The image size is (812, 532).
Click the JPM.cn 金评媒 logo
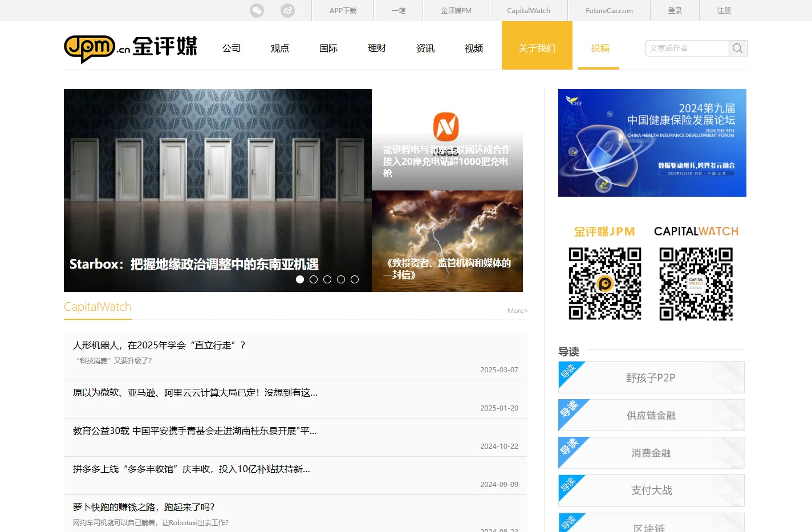pos(131,48)
